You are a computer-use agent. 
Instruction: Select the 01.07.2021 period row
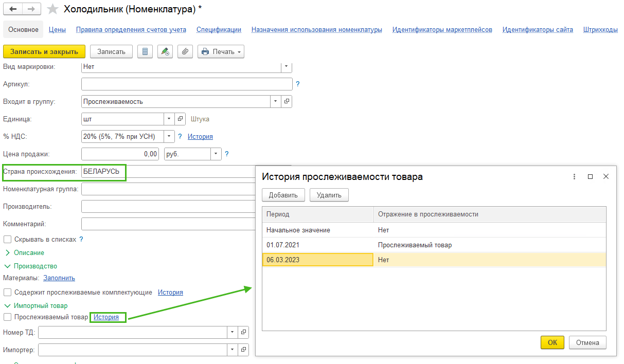(x=434, y=245)
